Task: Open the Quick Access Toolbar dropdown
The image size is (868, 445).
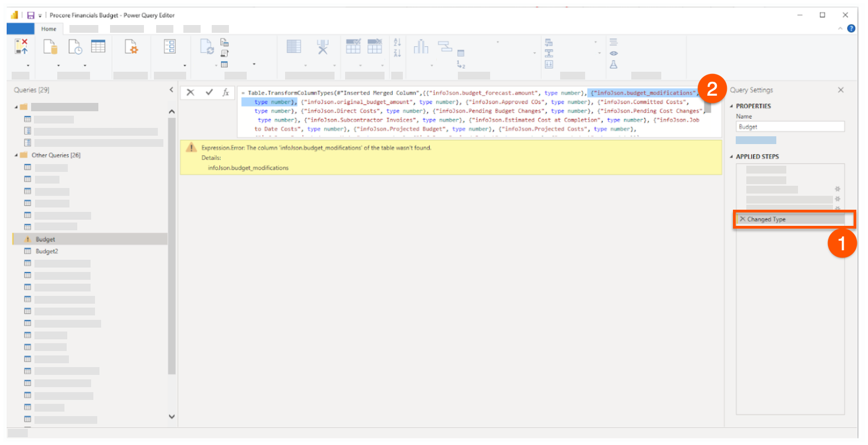Action: [39, 16]
